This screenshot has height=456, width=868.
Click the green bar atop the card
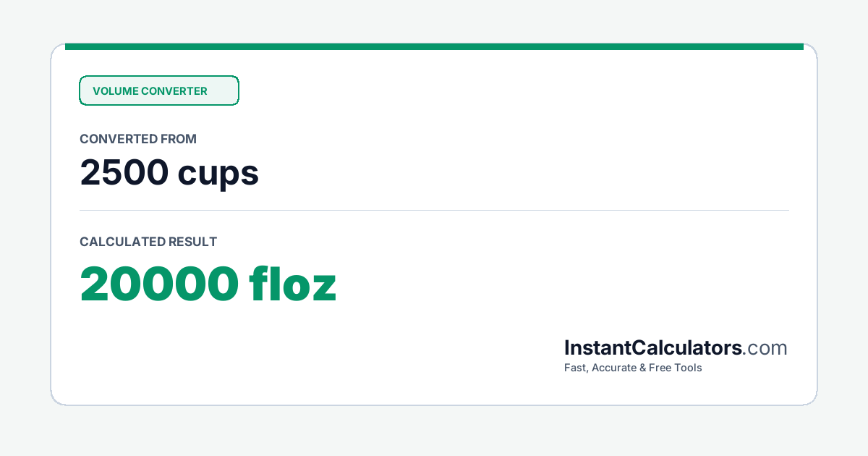tap(434, 46)
